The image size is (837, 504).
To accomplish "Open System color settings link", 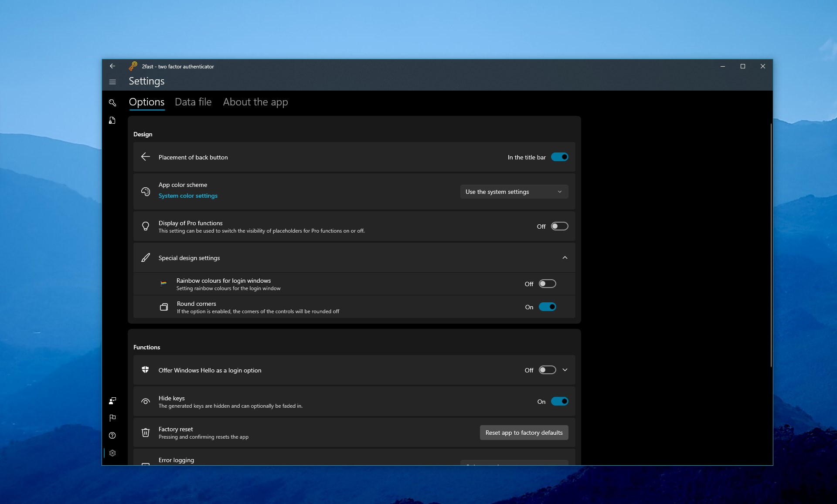I will pyautogui.click(x=188, y=196).
